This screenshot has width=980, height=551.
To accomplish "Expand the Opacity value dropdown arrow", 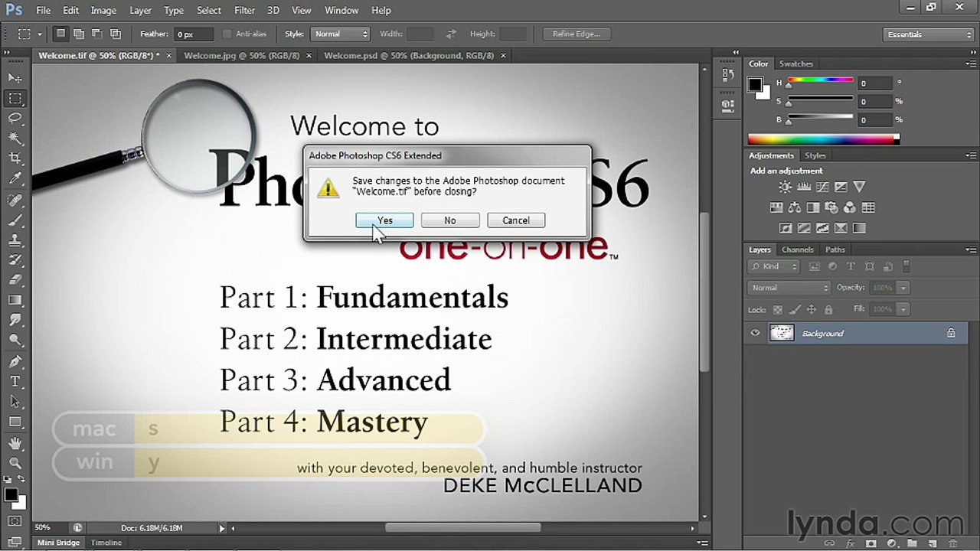I will 903,288.
